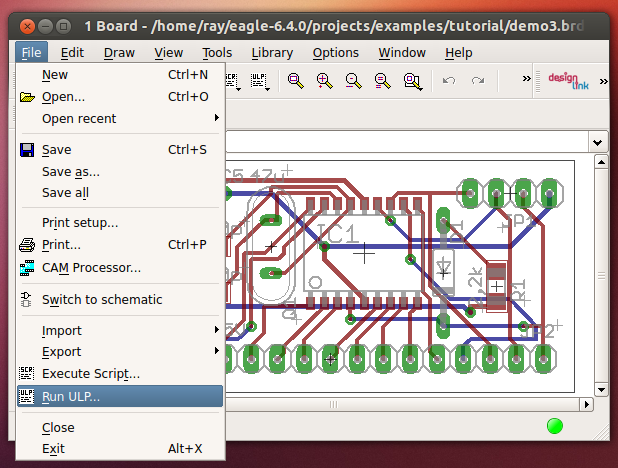This screenshot has width=618, height=468.
Task: Click the vertical scrollbar up arrow
Action: pyautogui.click(x=601, y=162)
